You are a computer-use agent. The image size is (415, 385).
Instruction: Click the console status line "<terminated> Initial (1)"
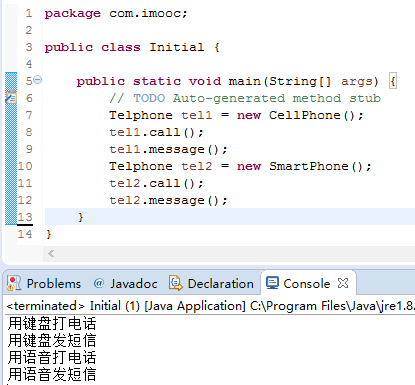click(x=73, y=306)
